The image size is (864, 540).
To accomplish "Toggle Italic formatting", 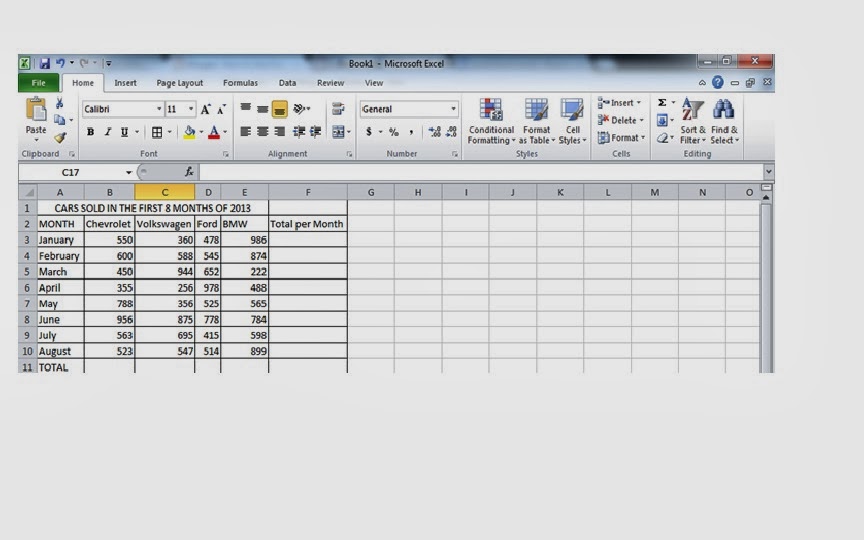I will 107,132.
